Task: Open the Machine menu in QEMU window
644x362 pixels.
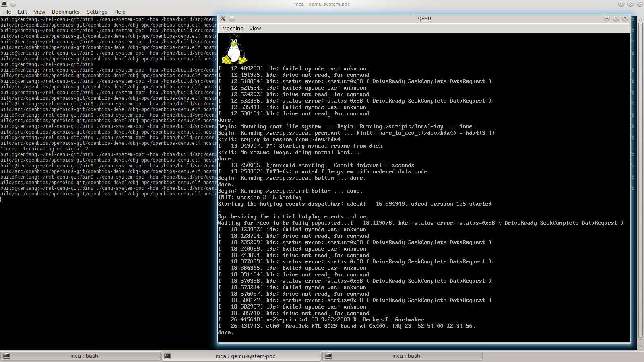Action: [233, 28]
